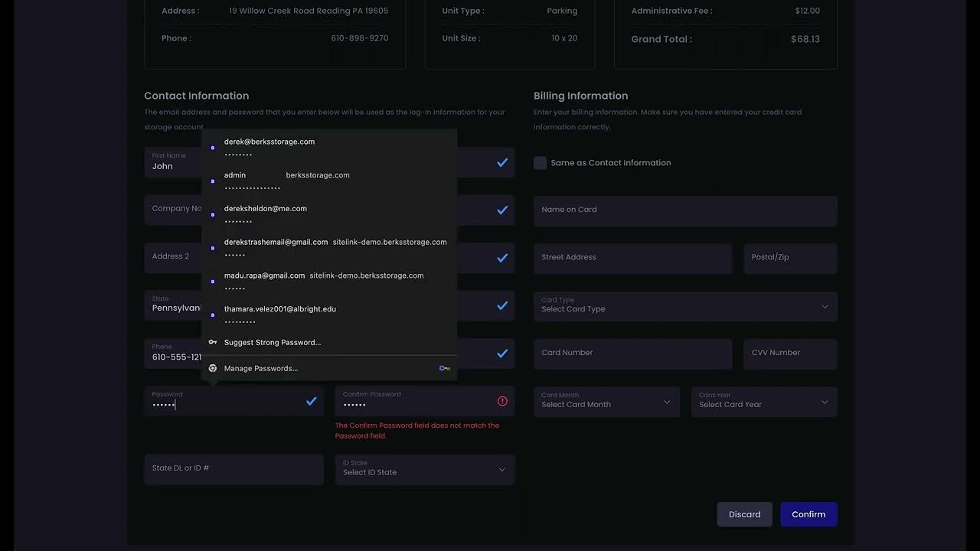This screenshot has height=551, width=980.
Task: Select saved login derek@berksstorage.com
Action: click(x=329, y=147)
